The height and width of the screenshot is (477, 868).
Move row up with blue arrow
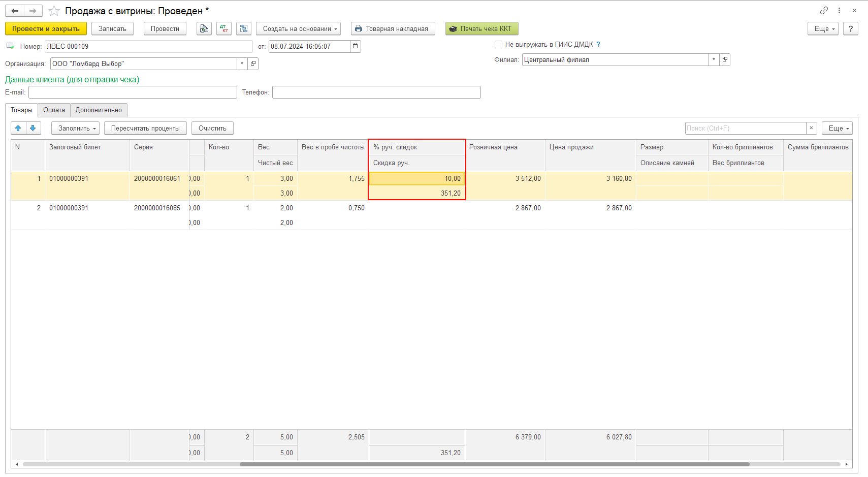point(18,128)
